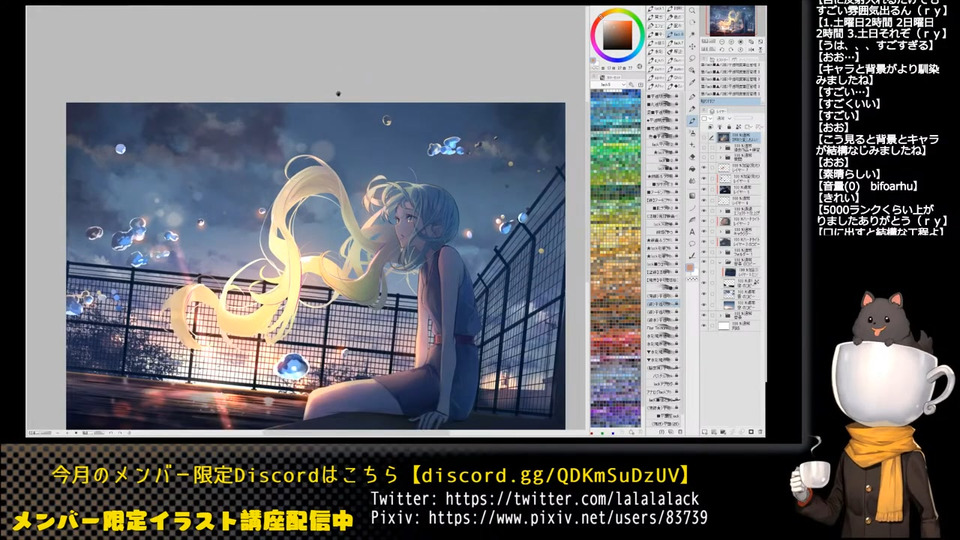This screenshot has width=960, height=540.
Task: Click the Twitter lalalalack URL
Action: (x=572, y=498)
